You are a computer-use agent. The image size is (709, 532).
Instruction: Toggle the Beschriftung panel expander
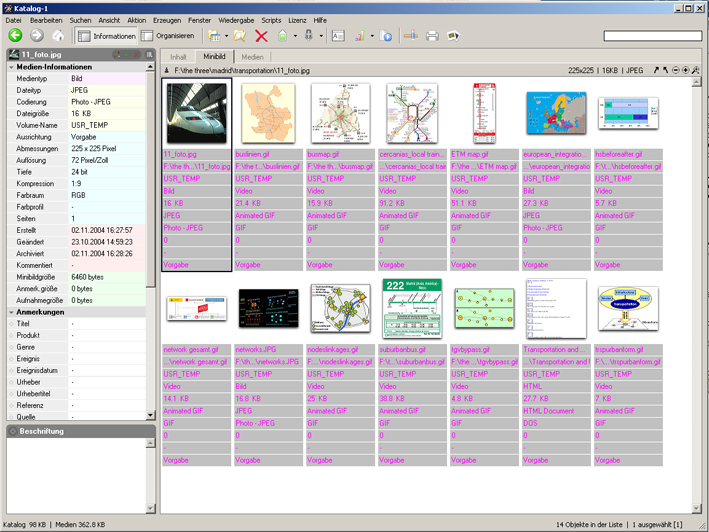point(13,431)
